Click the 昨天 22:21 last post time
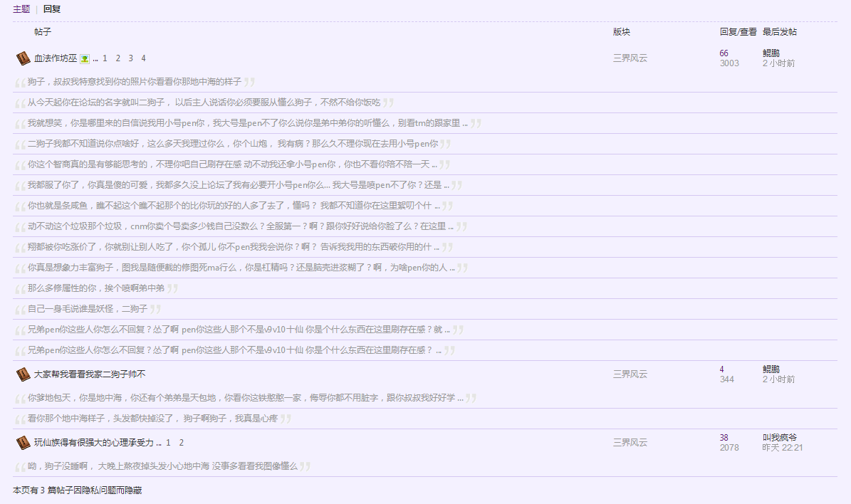851x504 pixels. click(783, 448)
